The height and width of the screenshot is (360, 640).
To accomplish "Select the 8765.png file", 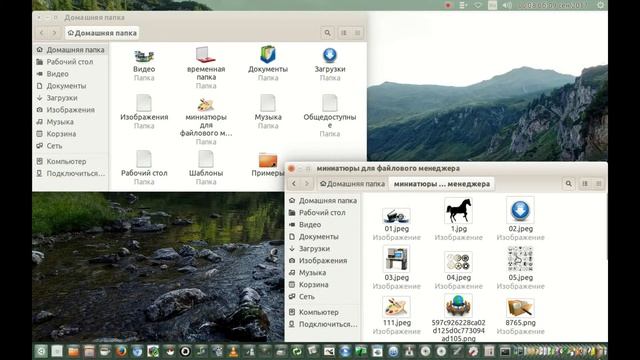I will pos(520,308).
